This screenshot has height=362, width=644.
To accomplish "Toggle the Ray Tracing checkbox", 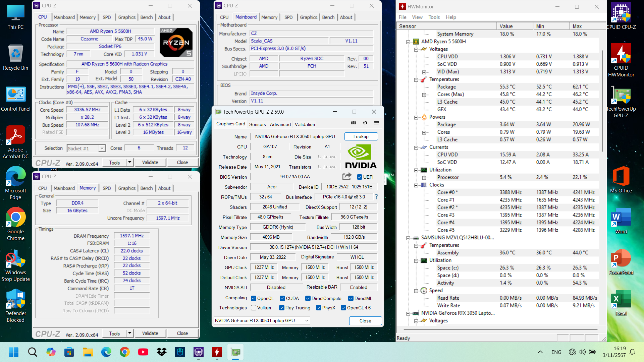I will (x=282, y=308).
